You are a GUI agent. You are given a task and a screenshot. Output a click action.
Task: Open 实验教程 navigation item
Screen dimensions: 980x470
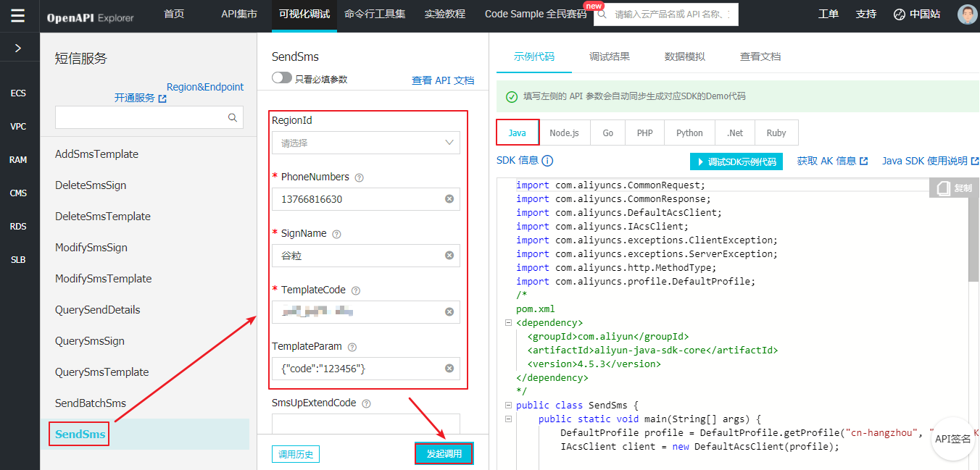point(445,14)
